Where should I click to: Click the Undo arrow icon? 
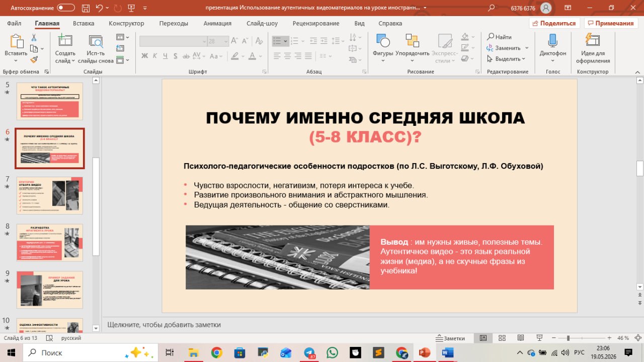pyautogui.click(x=99, y=8)
